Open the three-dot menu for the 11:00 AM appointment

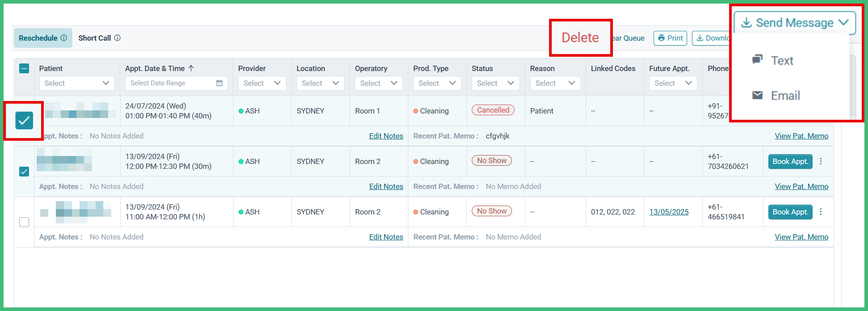pos(821,212)
